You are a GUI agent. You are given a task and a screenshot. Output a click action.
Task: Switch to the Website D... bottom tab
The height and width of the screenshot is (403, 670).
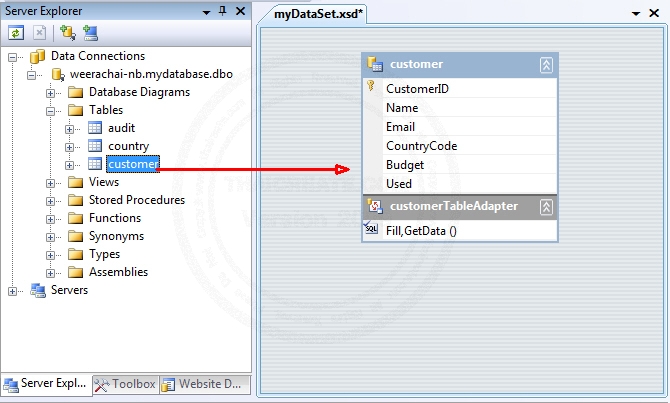click(x=205, y=384)
